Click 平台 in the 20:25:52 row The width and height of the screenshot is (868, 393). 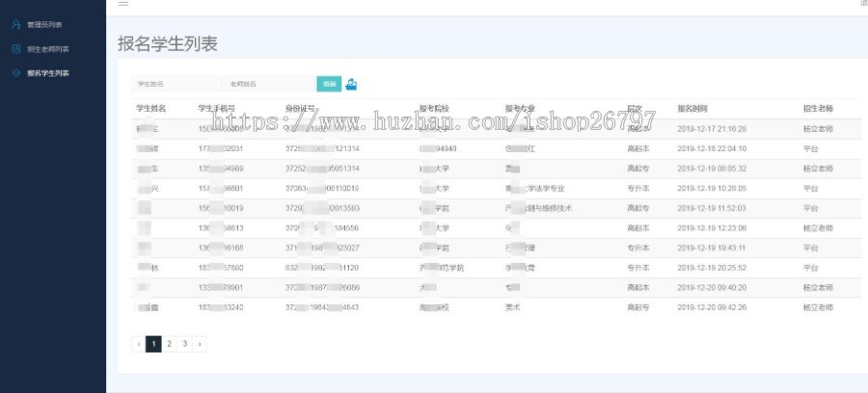click(x=810, y=268)
